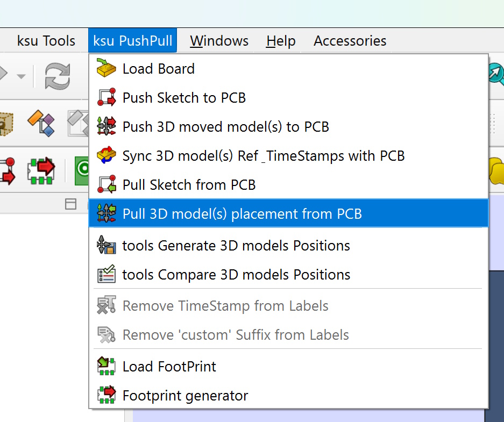
Task: Open the Accessories menu
Action: [350, 41]
